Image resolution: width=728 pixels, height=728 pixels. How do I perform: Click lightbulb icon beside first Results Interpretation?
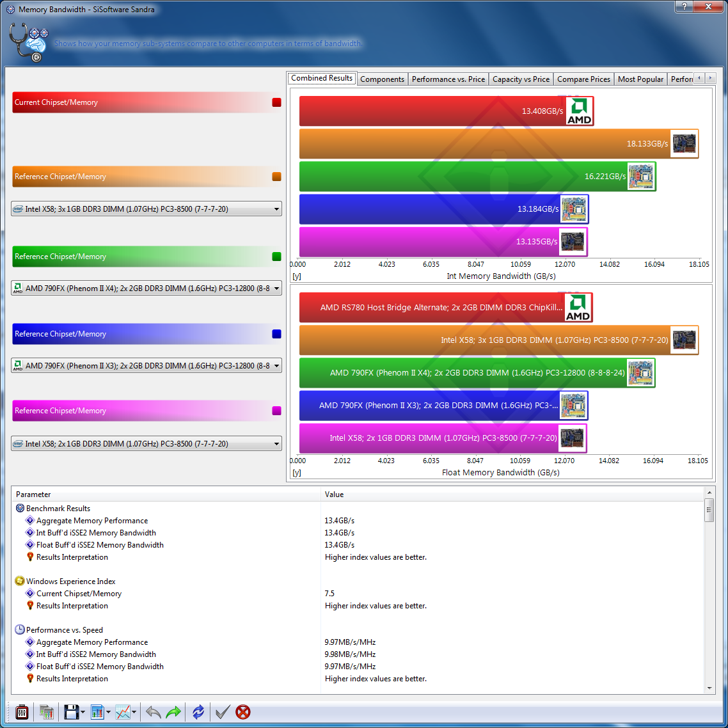point(30,557)
